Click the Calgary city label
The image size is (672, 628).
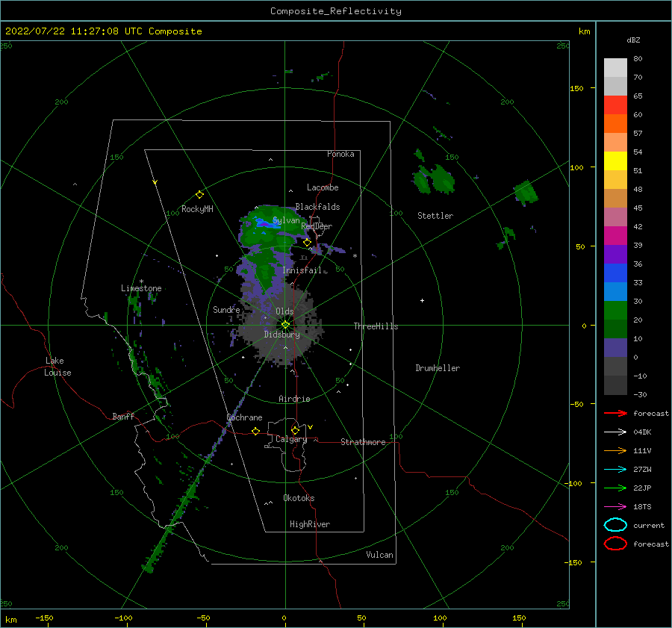click(x=291, y=439)
